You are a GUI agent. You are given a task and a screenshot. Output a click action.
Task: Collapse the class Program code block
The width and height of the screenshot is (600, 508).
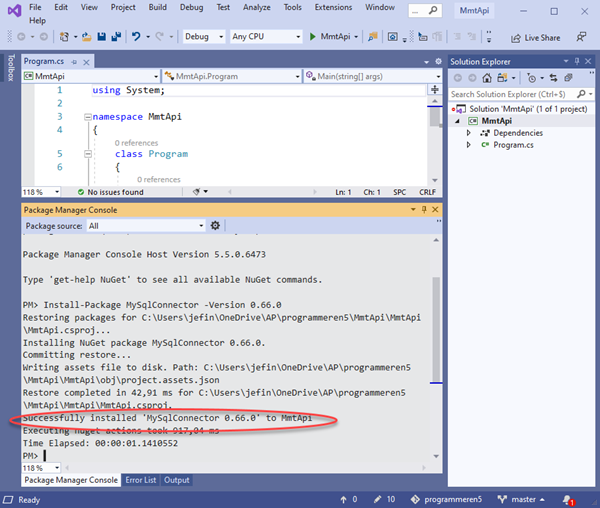point(88,154)
